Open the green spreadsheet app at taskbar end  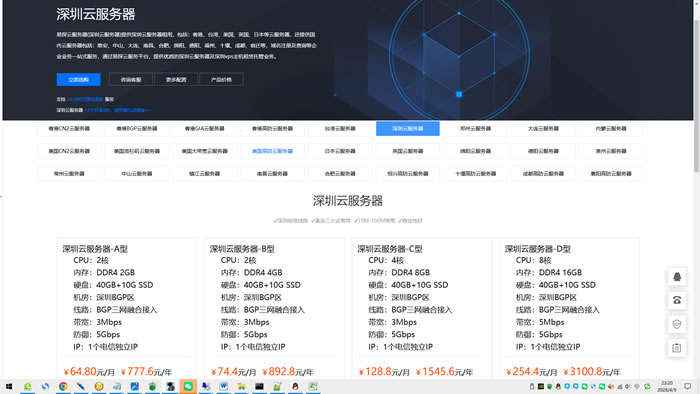click(313, 386)
